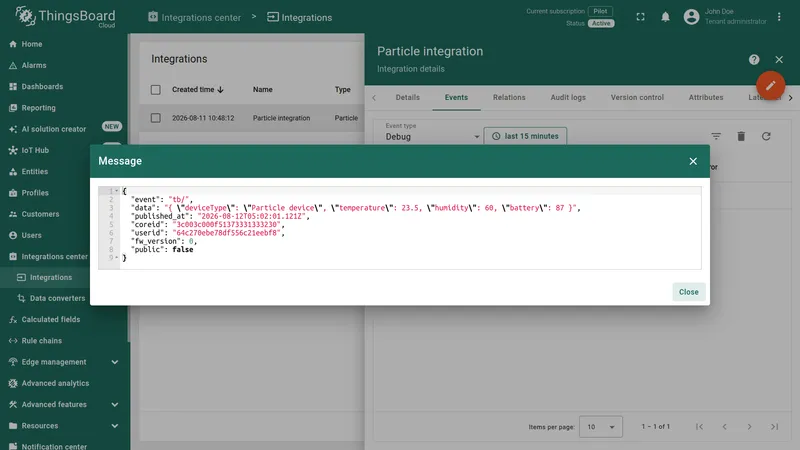
Task: Switch to the Attributes tab
Action: point(706,97)
